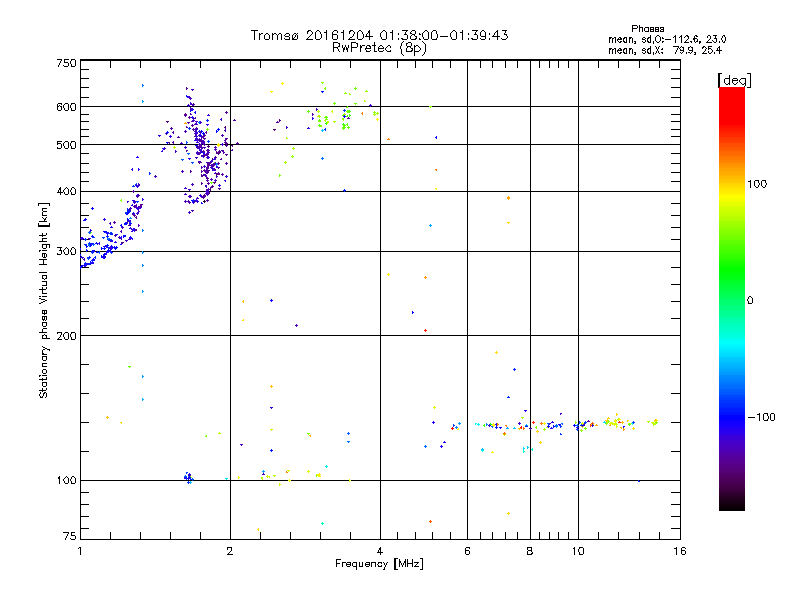Image resolution: width=800 pixels, height=600 pixels.
Task: Click the '[deg]' colorbar unit label
Action: tap(734, 80)
